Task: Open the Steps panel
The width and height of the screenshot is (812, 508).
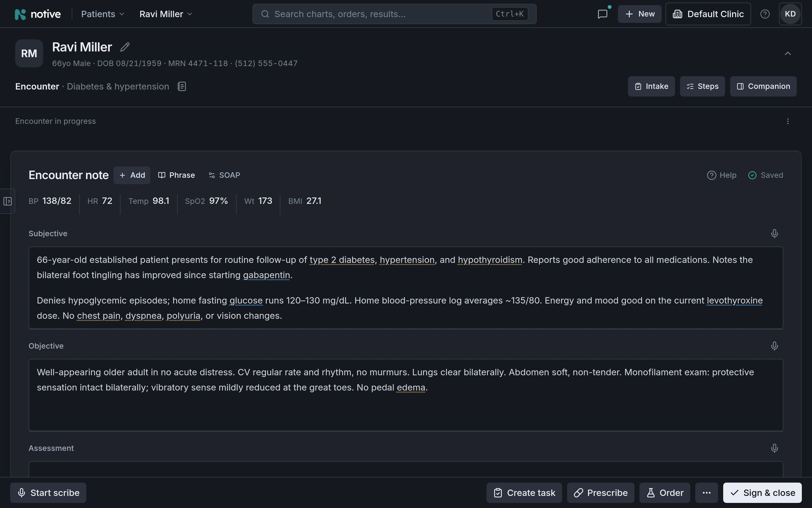Action: click(702, 86)
